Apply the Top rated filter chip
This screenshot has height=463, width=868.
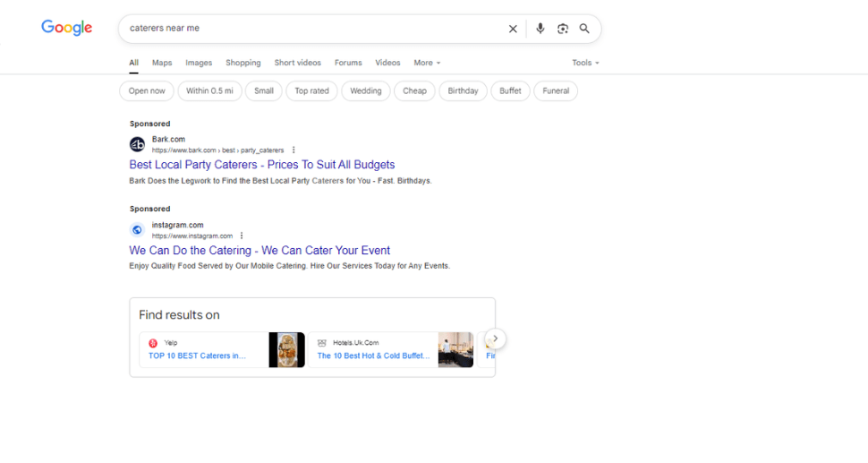pyautogui.click(x=311, y=90)
